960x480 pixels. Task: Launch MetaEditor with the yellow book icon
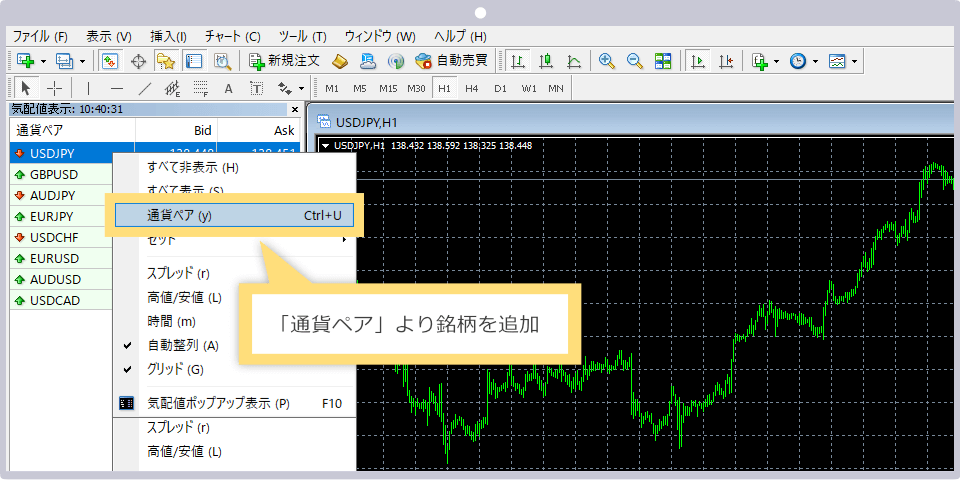click(x=340, y=61)
